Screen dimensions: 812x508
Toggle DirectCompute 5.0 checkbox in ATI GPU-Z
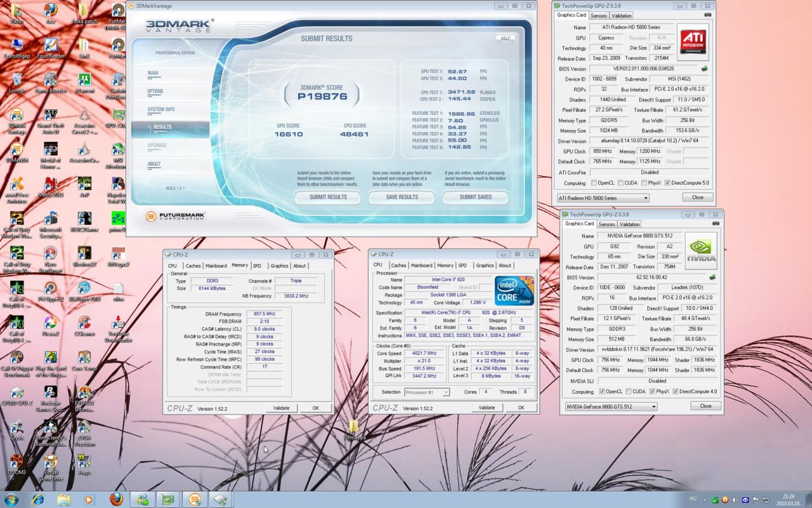pos(667,183)
